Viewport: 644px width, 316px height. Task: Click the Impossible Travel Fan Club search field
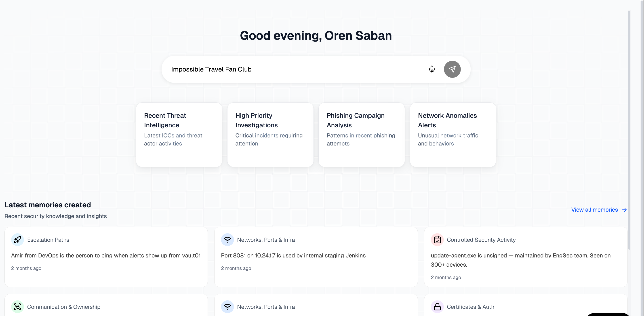point(295,69)
